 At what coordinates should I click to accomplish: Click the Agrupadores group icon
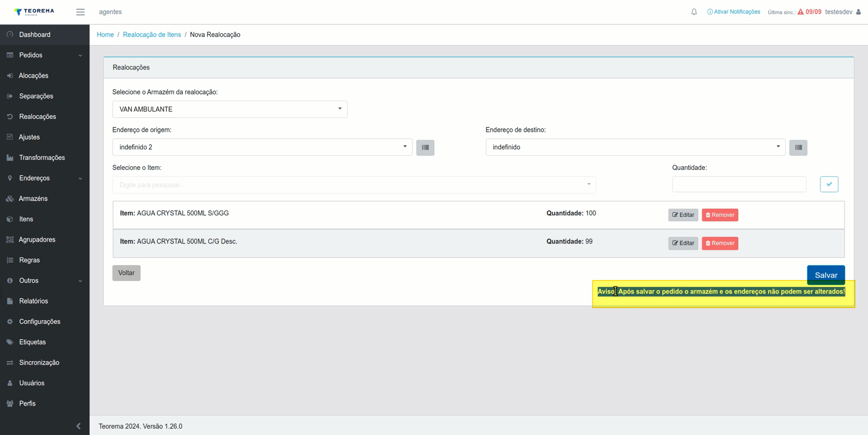click(10, 239)
